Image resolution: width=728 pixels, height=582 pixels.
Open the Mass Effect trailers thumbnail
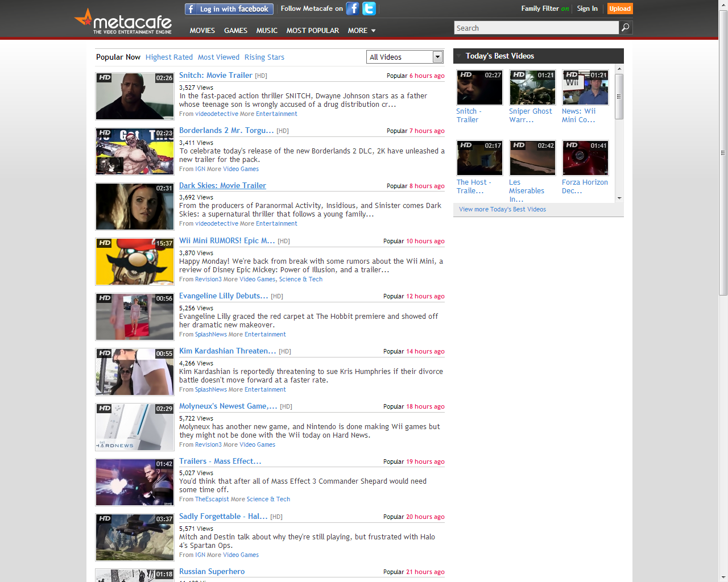[135, 482]
